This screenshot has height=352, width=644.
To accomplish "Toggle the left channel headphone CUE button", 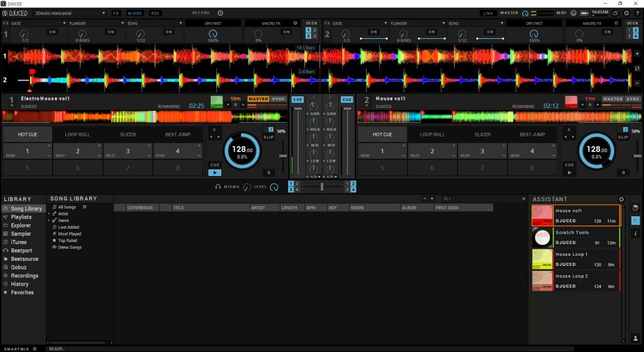I will [x=297, y=99].
